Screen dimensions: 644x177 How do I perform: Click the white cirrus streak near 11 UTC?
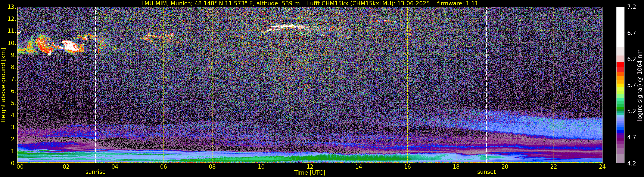284,26
